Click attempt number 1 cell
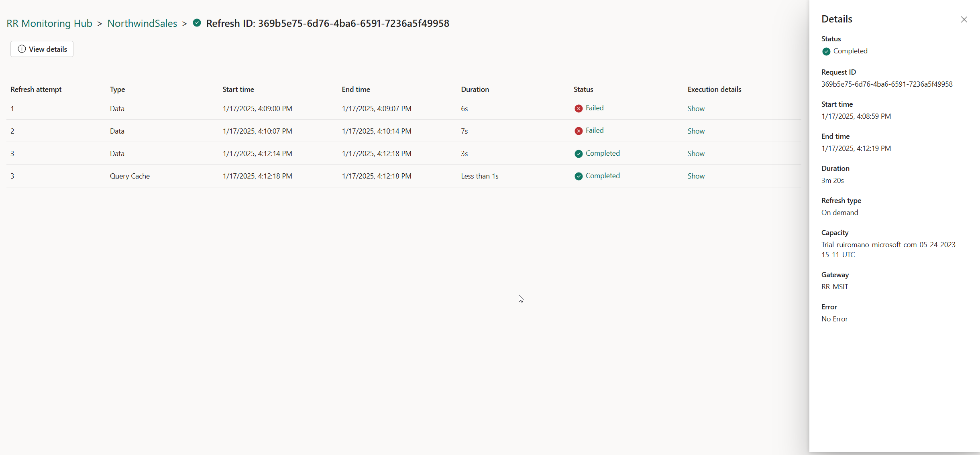Viewport: 980px width, 455px height. tap(12, 109)
